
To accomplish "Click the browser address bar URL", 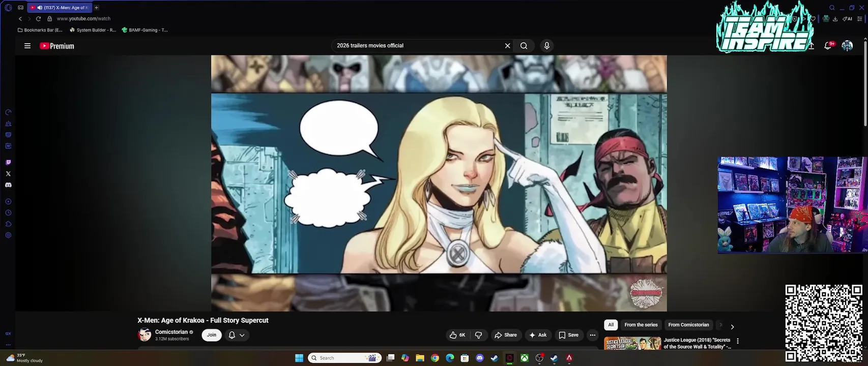I will 83,19.
